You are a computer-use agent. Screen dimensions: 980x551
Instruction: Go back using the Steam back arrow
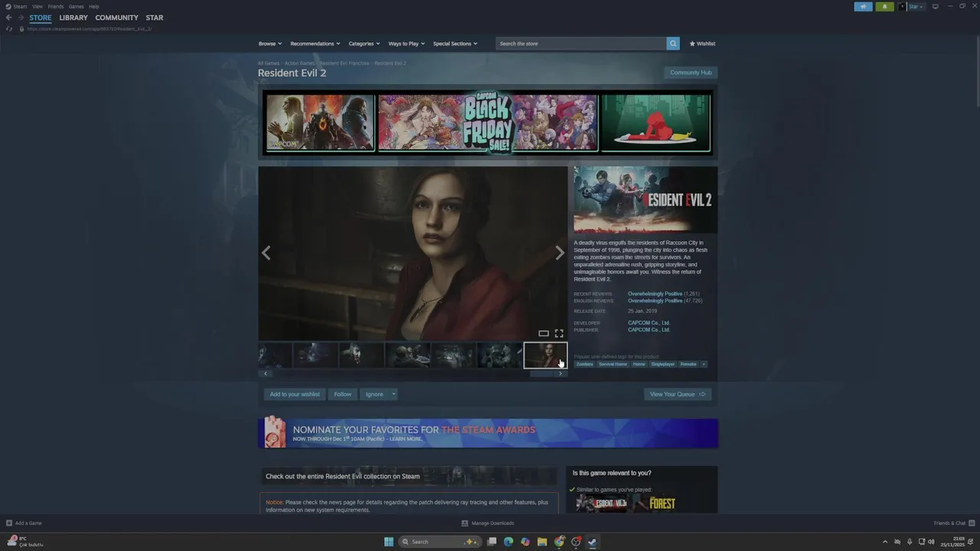click(8, 18)
